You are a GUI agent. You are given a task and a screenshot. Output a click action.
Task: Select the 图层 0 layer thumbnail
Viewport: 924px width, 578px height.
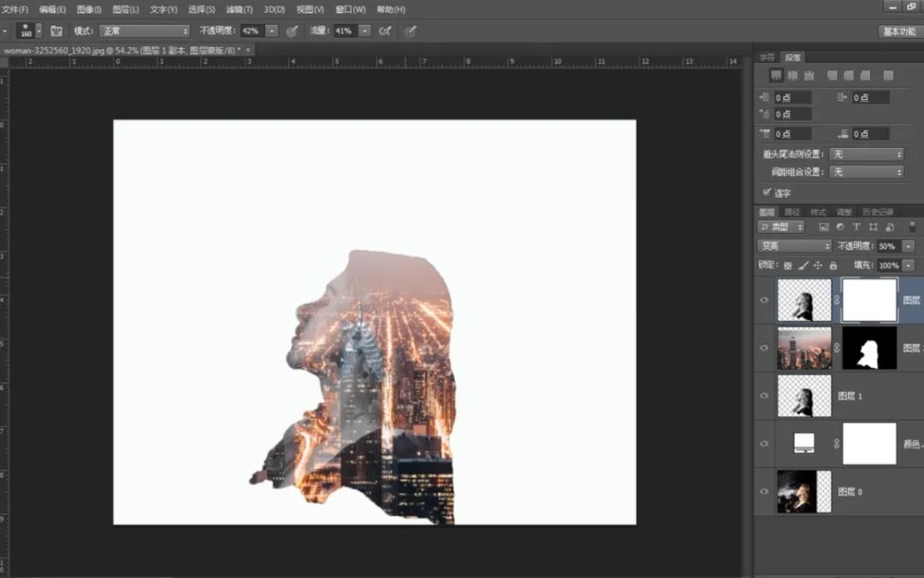(803, 492)
